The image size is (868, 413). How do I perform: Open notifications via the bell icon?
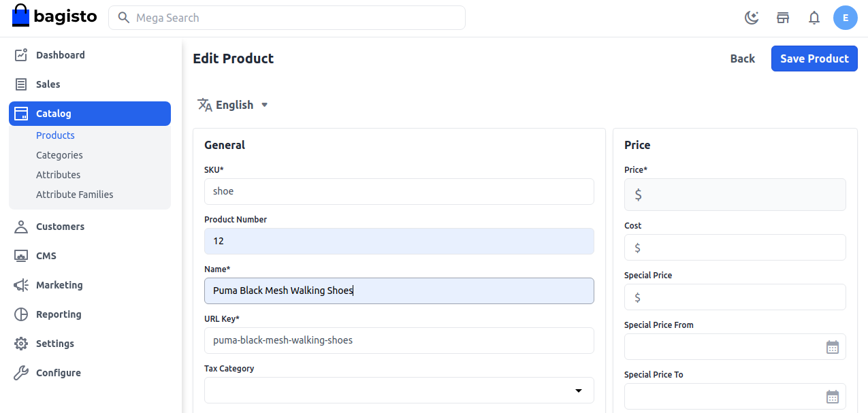pos(814,18)
